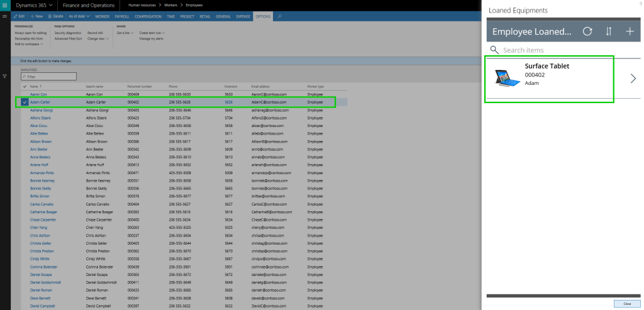The image size is (644, 310).
Task: Open the Change view dropdown
Action: 96,38
